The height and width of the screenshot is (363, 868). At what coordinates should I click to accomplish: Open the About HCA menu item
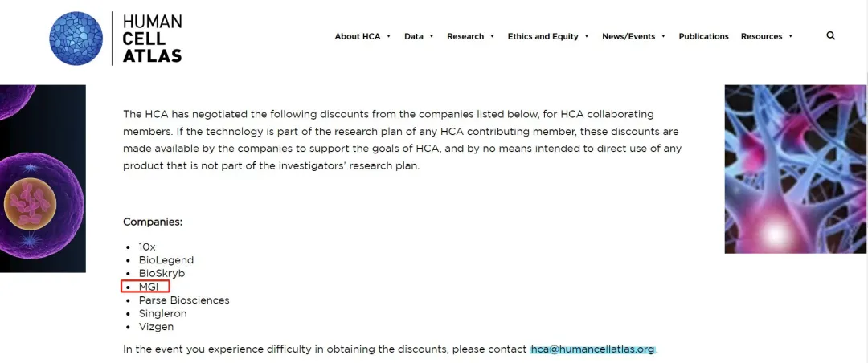click(358, 36)
